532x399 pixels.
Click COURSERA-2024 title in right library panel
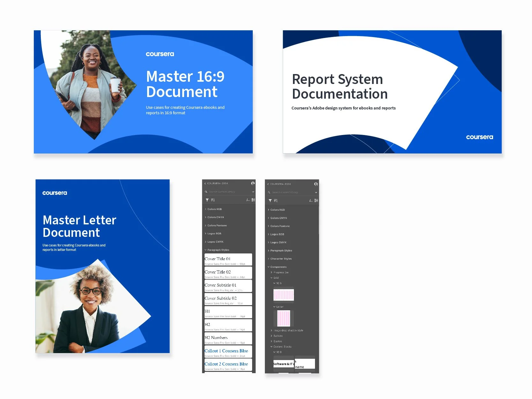tap(281, 184)
